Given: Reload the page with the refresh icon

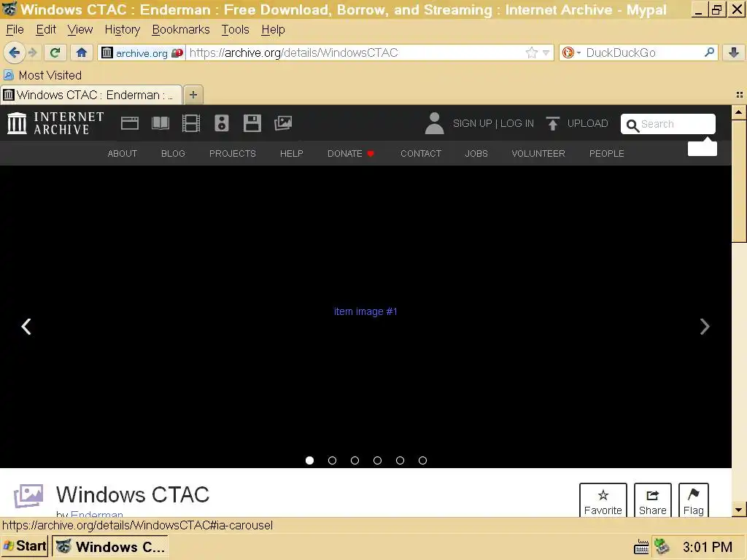Looking at the screenshot, I should [x=55, y=52].
